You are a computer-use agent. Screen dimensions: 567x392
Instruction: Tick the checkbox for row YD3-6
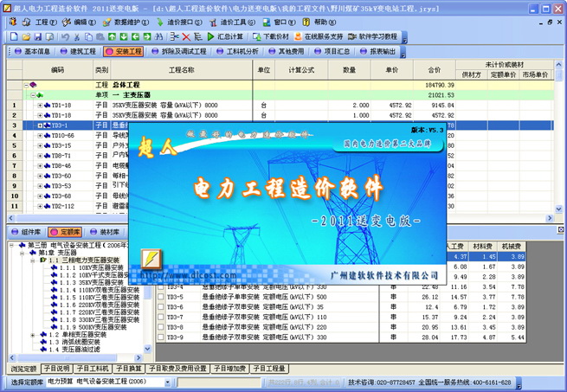click(x=161, y=307)
